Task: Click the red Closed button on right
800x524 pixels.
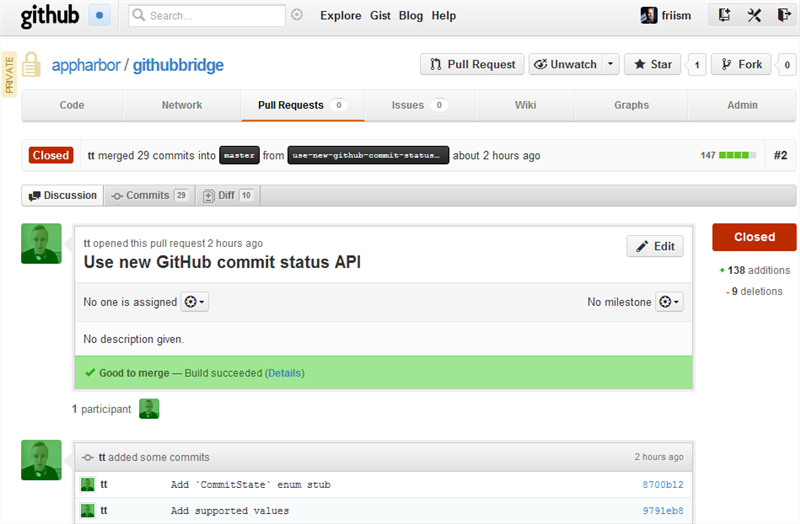Action: (x=754, y=237)
